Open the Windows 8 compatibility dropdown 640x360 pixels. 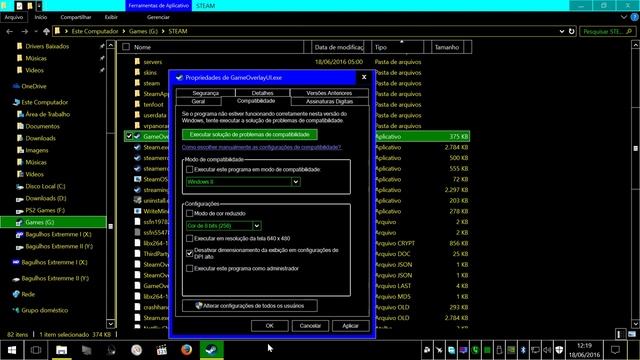point(296,182)
